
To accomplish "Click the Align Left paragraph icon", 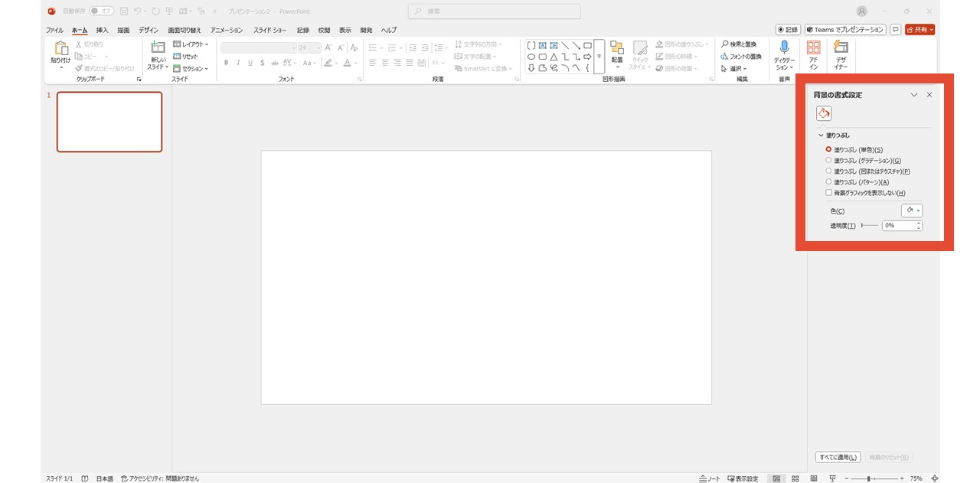I will (373, 63).
